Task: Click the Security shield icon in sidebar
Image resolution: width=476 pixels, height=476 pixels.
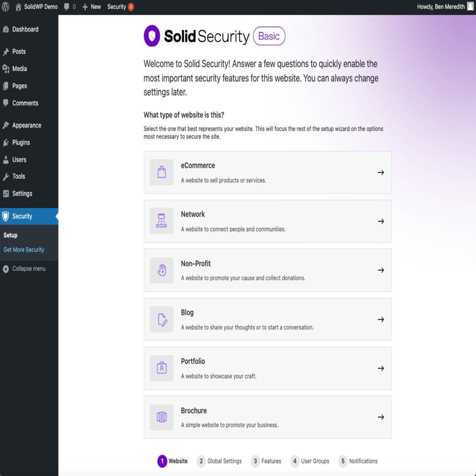Action: point(6,217)
